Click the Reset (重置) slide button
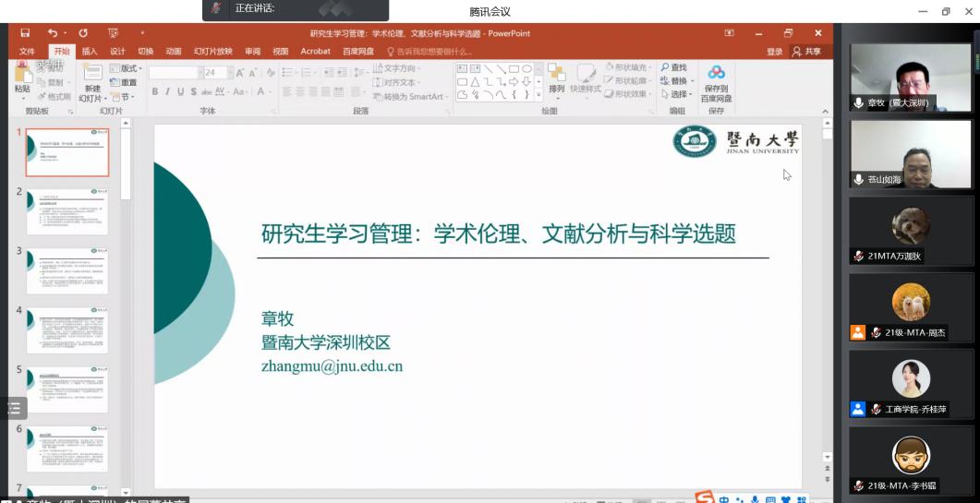Image resolution: width=980 pixels, height=503 pixels. point(123,82)
